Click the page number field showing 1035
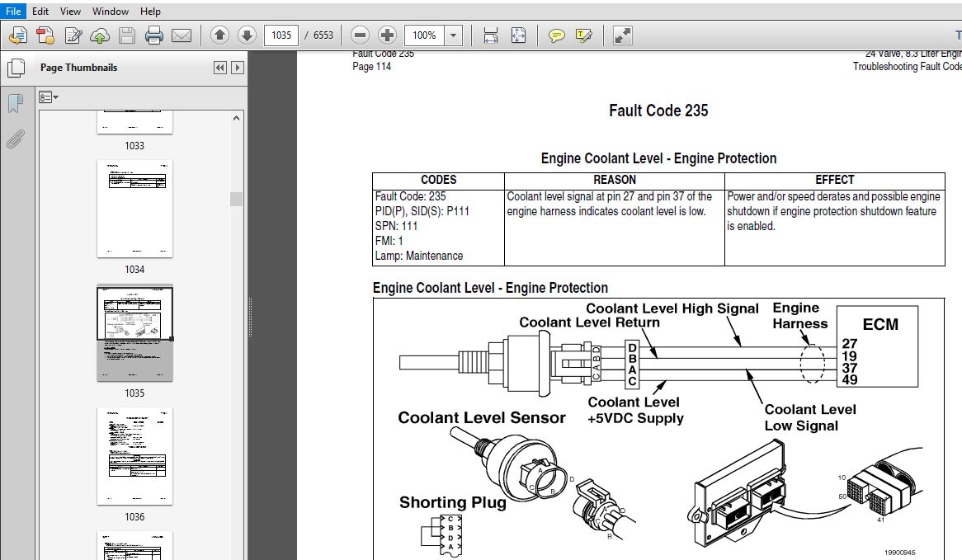The height and width of the screenshot is (560, 962). pyautogui.click(x=281, y=35)
